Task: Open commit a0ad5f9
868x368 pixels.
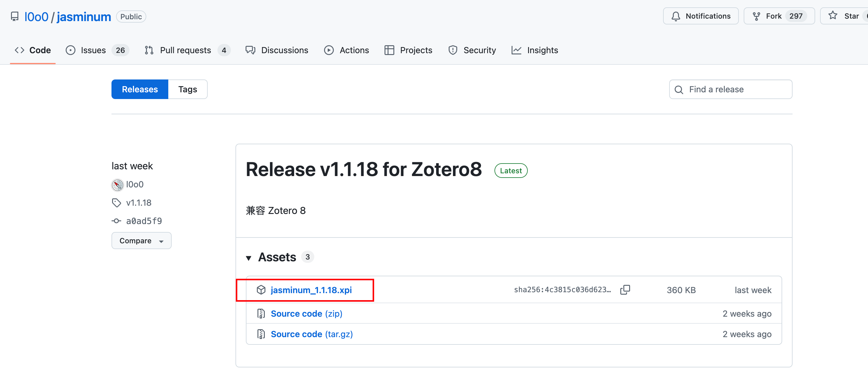Action: point(144,221)
